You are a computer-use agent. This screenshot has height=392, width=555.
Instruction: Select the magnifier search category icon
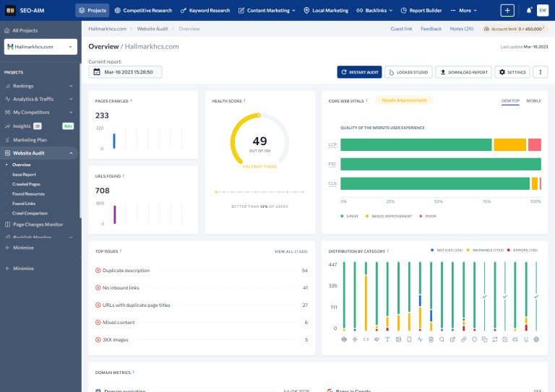442,339
